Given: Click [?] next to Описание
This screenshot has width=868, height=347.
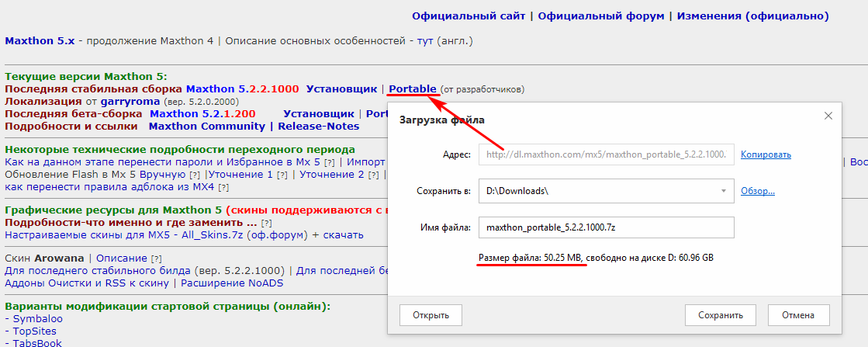Looking at the screenshot, I should tap(156, 259).
